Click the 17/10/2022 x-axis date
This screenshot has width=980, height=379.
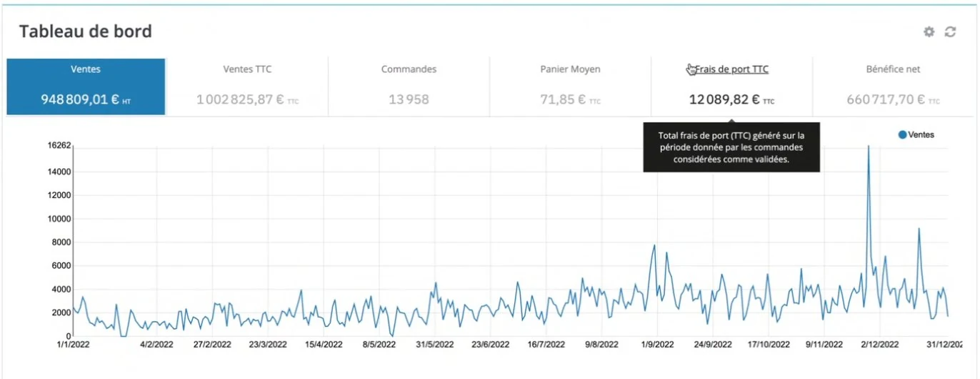(x=769, y=344)
